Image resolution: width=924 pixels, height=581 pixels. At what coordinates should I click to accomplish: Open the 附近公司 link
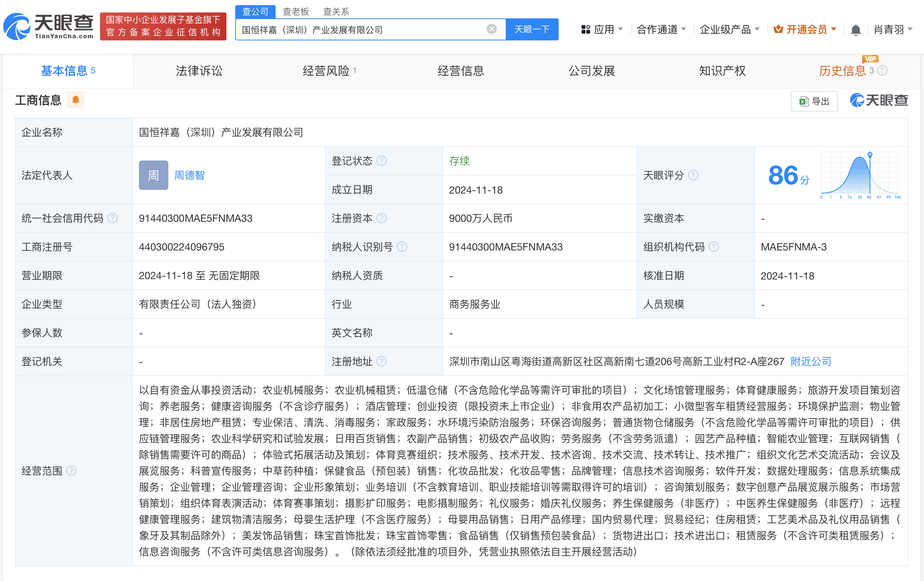[810, 361]
